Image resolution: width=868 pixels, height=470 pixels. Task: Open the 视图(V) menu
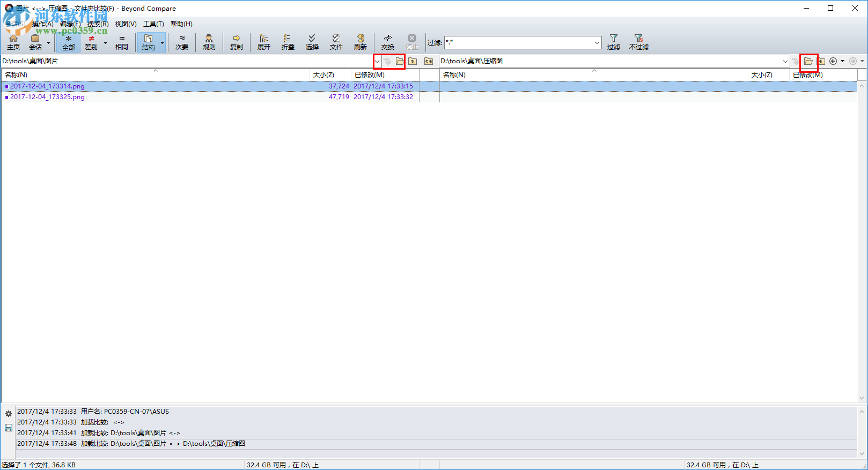[x=126, y=24]
